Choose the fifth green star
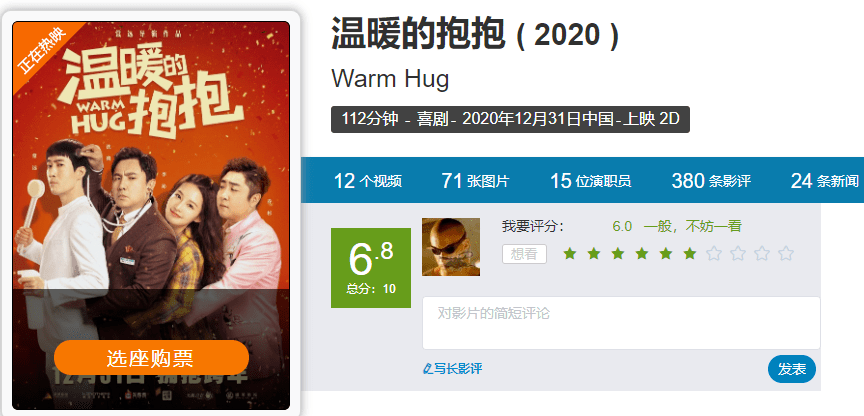The height and width of the screenshot is (416, 864). (666, 253)
